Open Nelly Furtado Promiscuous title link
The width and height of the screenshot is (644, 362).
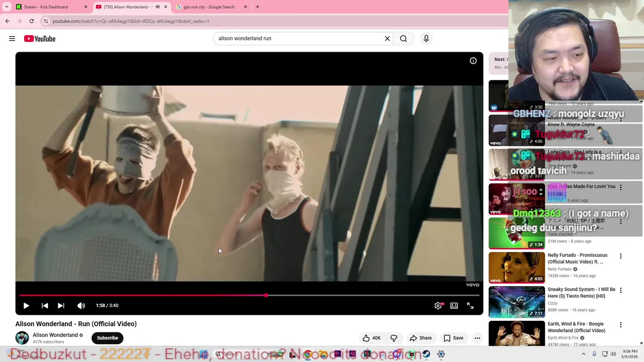pos(578,258)
